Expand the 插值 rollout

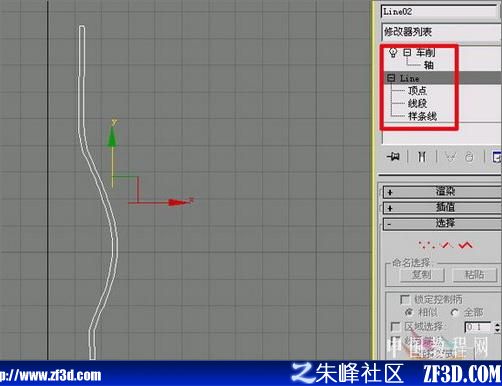(442, 208)
